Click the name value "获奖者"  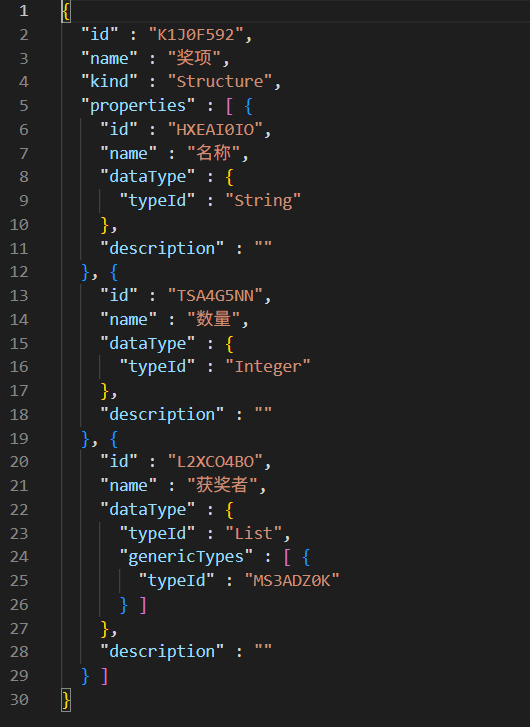tap(222, 485)
